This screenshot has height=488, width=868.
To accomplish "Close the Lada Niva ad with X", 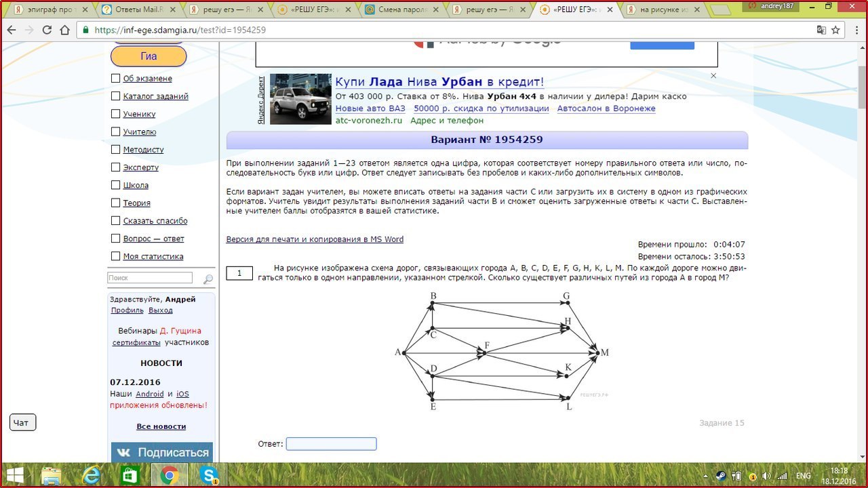I will (713, 76).
